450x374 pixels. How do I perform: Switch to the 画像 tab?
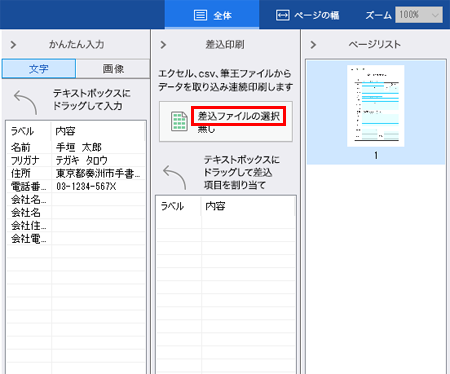click(113, 69)
